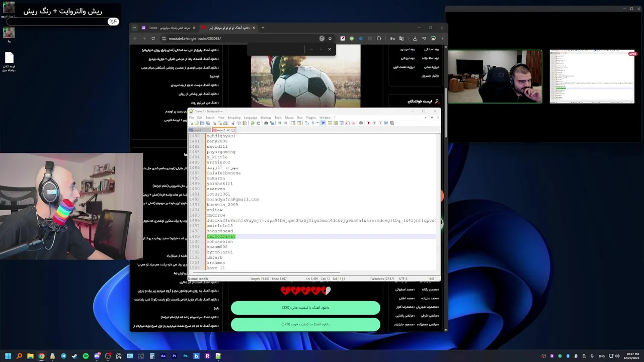The width and height of the screenshot is (644, 362).
Task: Open the Search menu in Notepad++
Action: [210, 118]
